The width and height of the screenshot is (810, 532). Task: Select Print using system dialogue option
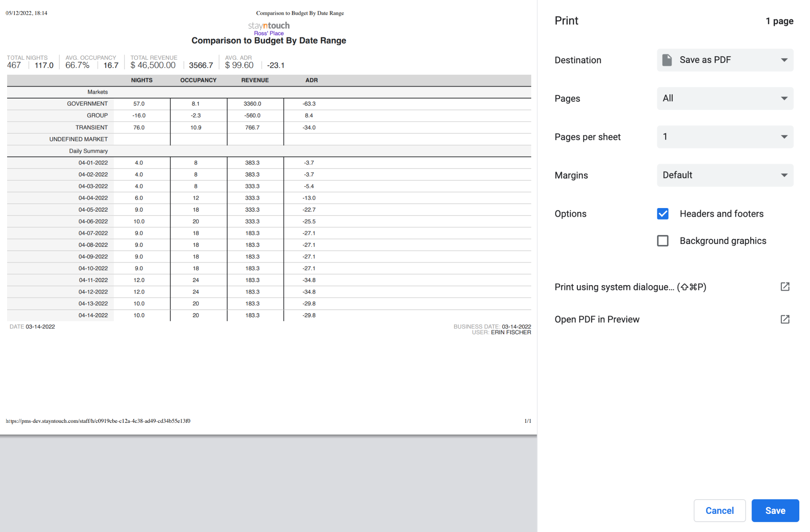(630, 287)
